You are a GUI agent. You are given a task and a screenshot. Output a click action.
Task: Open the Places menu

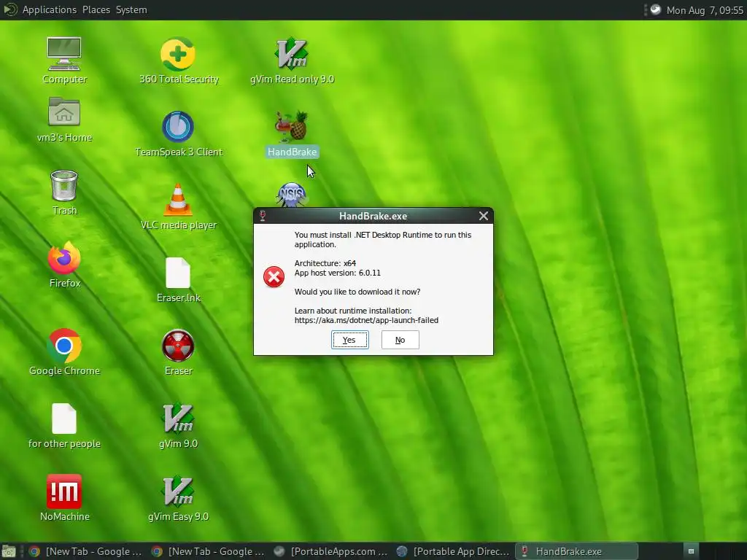(96, 9)
